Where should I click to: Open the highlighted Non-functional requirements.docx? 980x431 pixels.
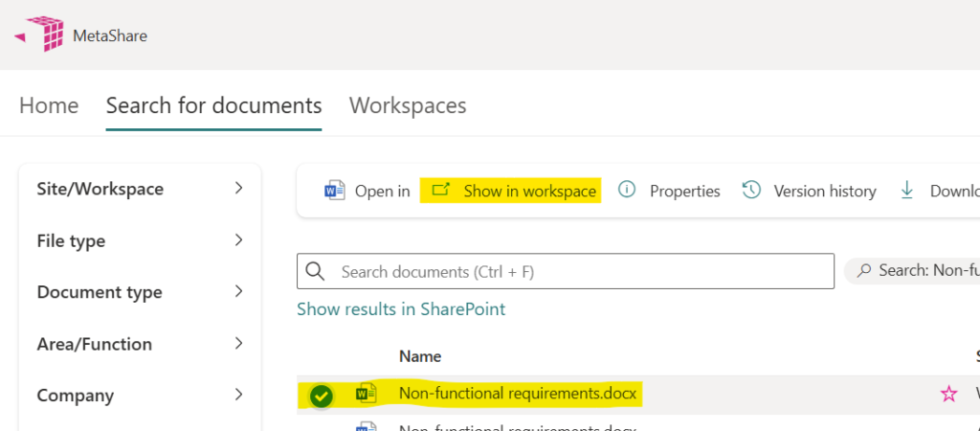pos(518,394)
